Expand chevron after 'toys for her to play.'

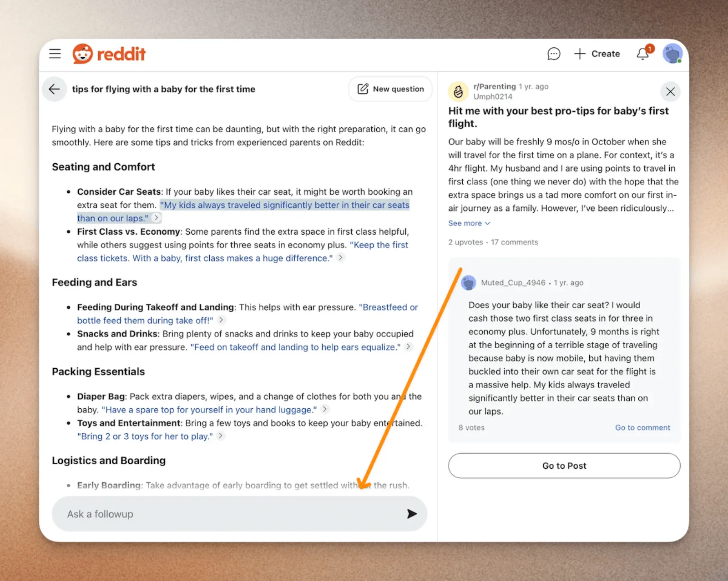click(221, 436)
